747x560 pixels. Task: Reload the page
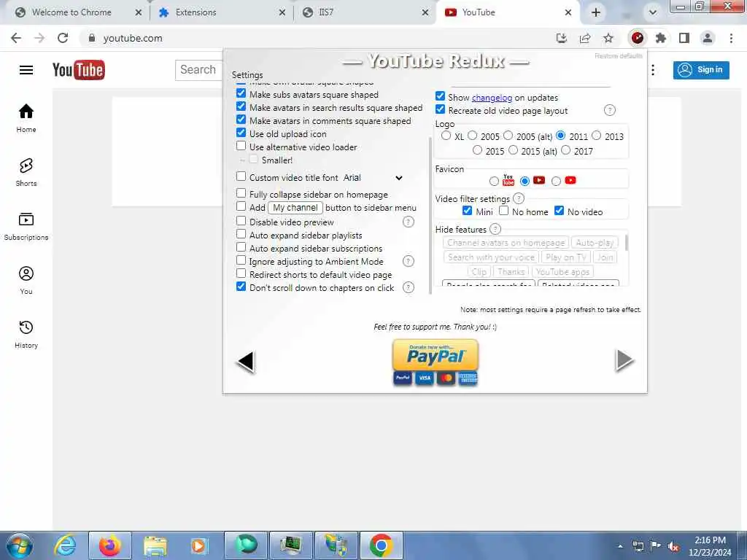pyautogui.click(x=63, y=38)
